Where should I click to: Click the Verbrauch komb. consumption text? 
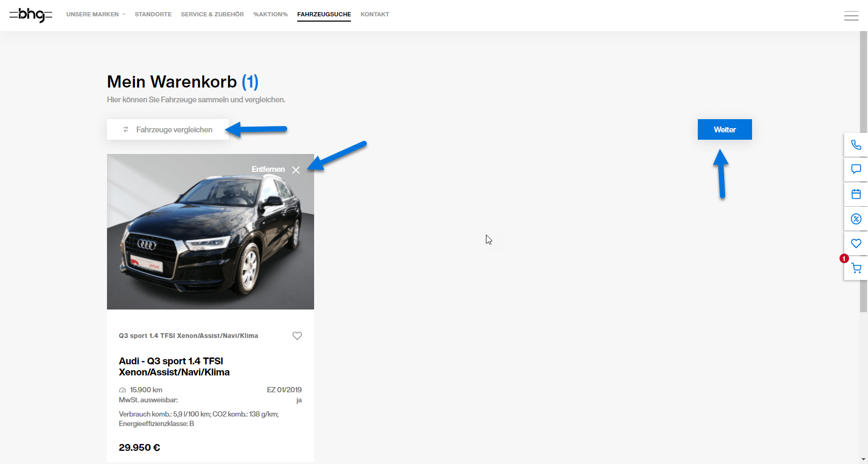199,419
